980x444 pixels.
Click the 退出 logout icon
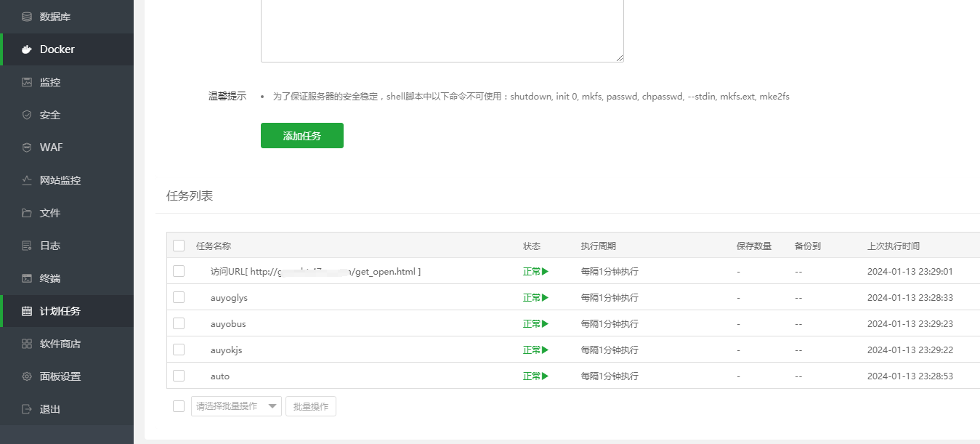tap(27, 409)
